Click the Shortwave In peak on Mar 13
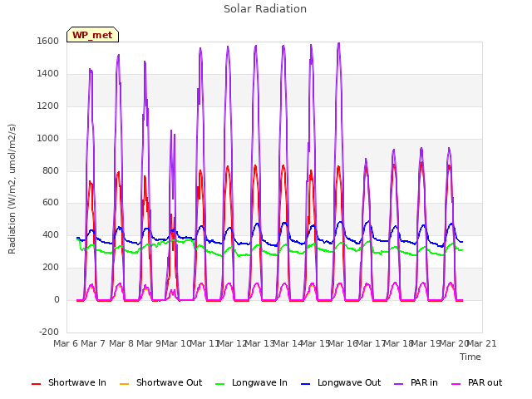532x399 pixels. click(255, 165)
